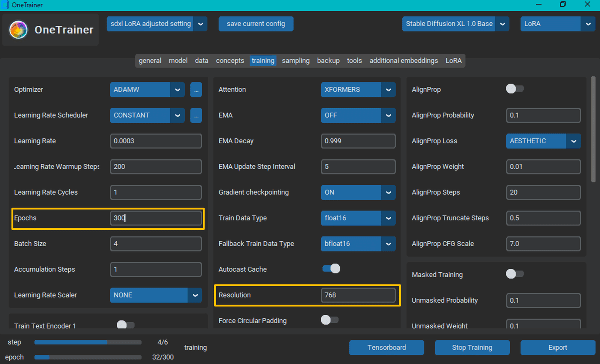Open the Learning Rate Scaler NONE dropdown

156,295
